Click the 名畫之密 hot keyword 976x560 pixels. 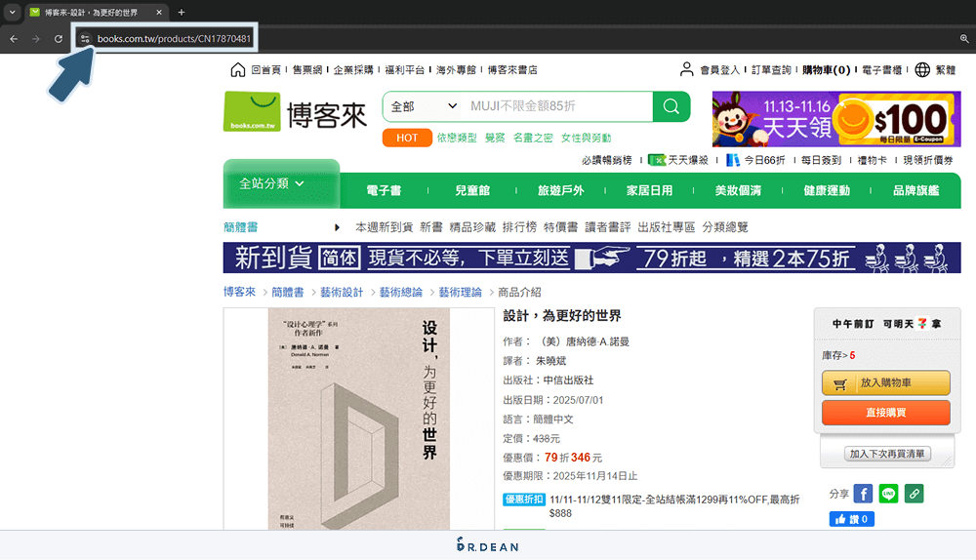(532, 138)
